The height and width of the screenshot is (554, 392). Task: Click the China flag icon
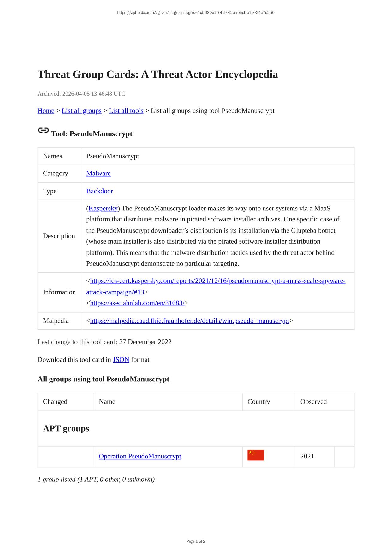(x=255, y=455)
